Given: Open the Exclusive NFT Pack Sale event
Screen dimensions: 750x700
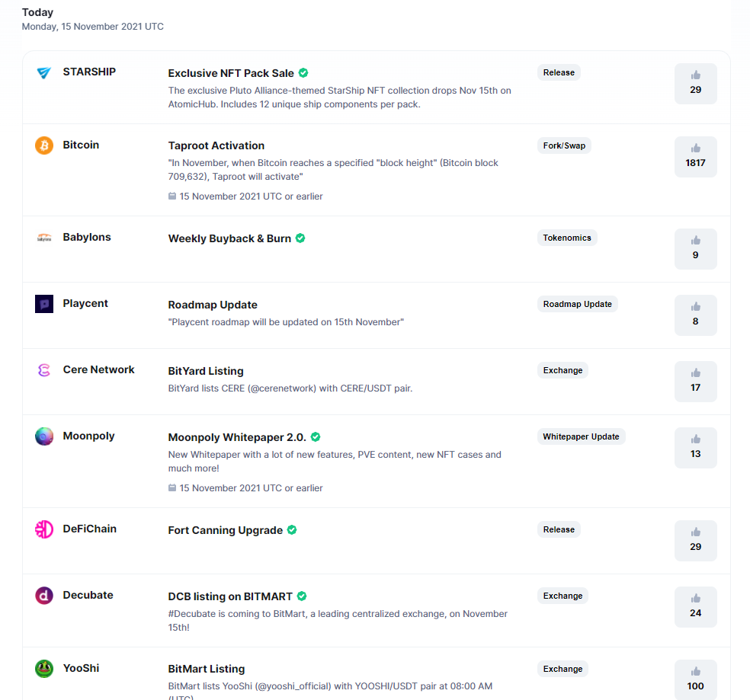Looking at the screenshot, I should [231, 73].
